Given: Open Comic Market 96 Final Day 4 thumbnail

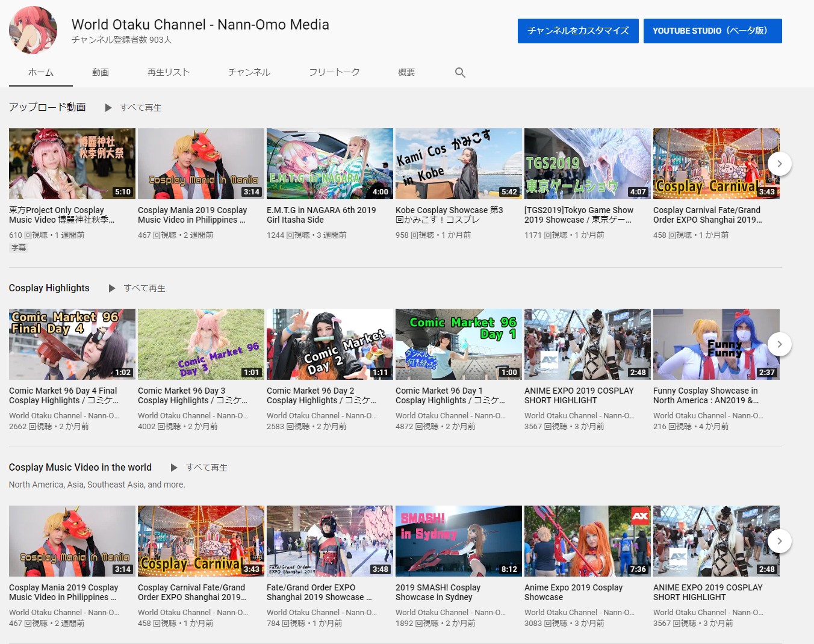Looking at the screenshot, I should coord(72,344).
